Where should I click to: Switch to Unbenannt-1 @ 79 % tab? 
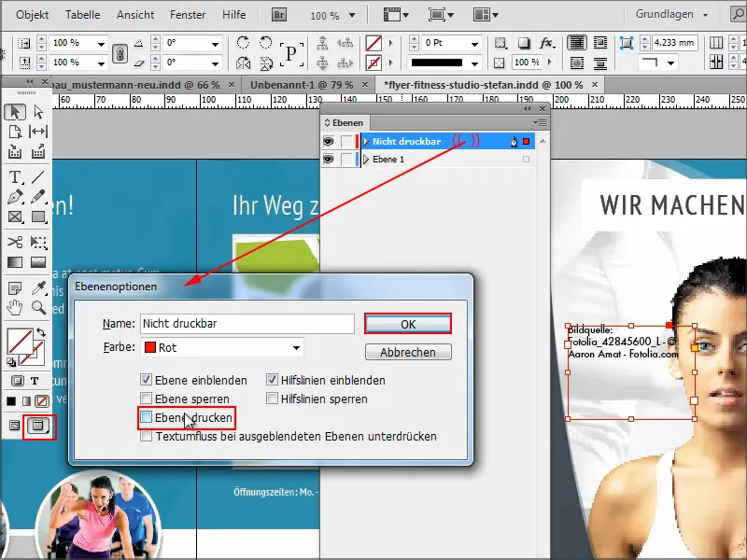(x=302, y=85)
